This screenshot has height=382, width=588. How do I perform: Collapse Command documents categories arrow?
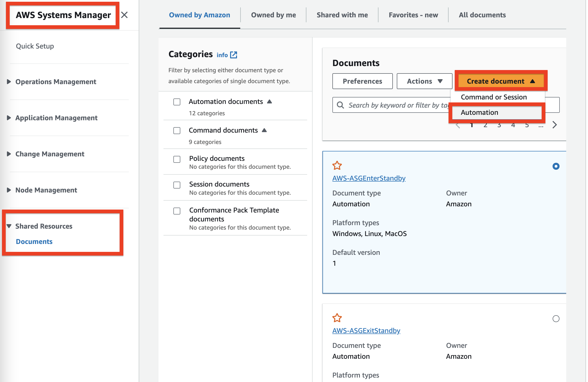point(264,130)
